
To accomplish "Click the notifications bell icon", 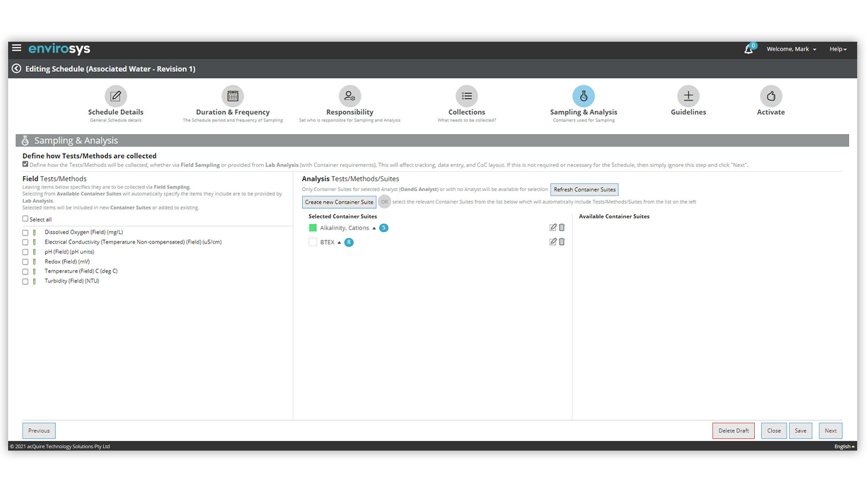I will 749,49.
